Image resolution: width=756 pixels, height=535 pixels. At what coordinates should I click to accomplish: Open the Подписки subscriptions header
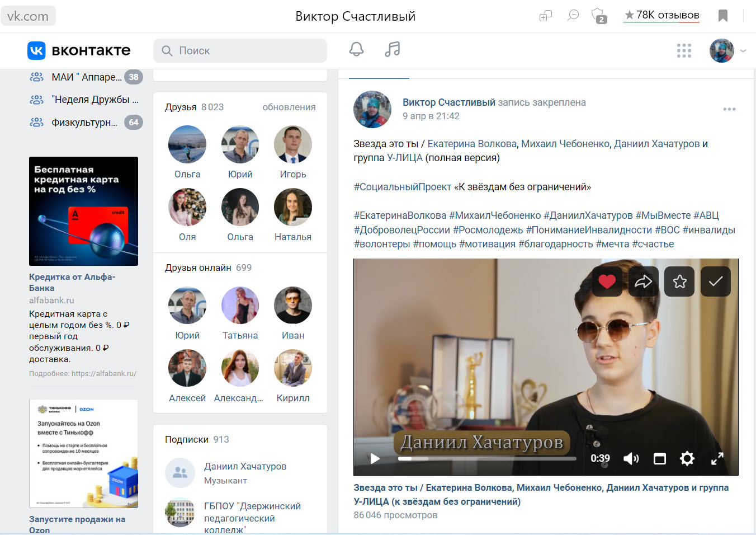click(x=197, y=439)
